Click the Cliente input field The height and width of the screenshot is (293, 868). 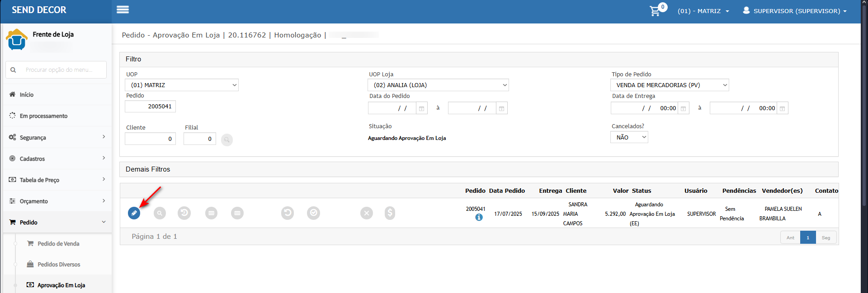click(x=150, y=139)
